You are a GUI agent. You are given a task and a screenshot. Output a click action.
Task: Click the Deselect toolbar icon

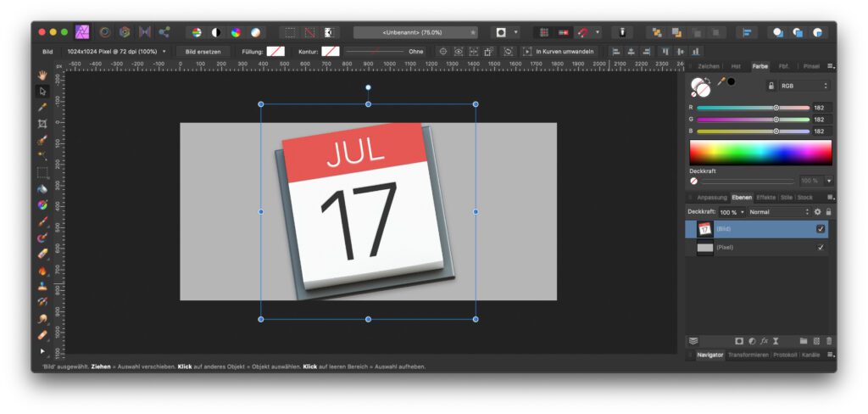pyautogui.click(x=309, y=32)
